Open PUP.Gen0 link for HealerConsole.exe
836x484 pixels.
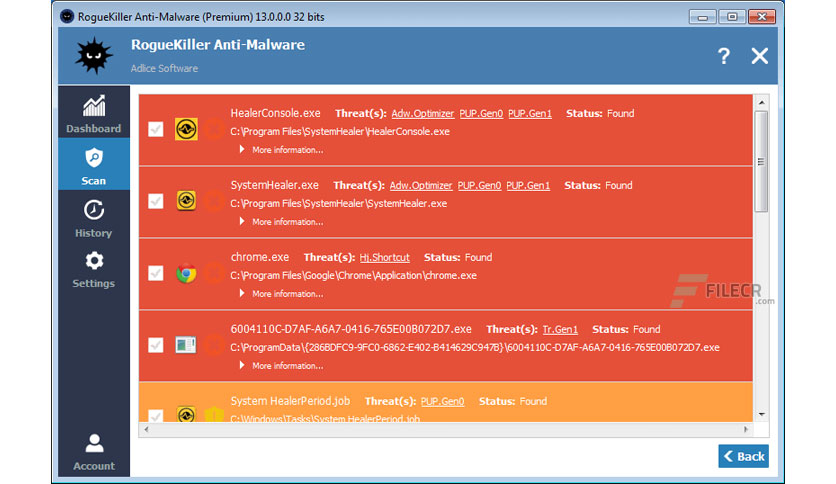[481, 114]
